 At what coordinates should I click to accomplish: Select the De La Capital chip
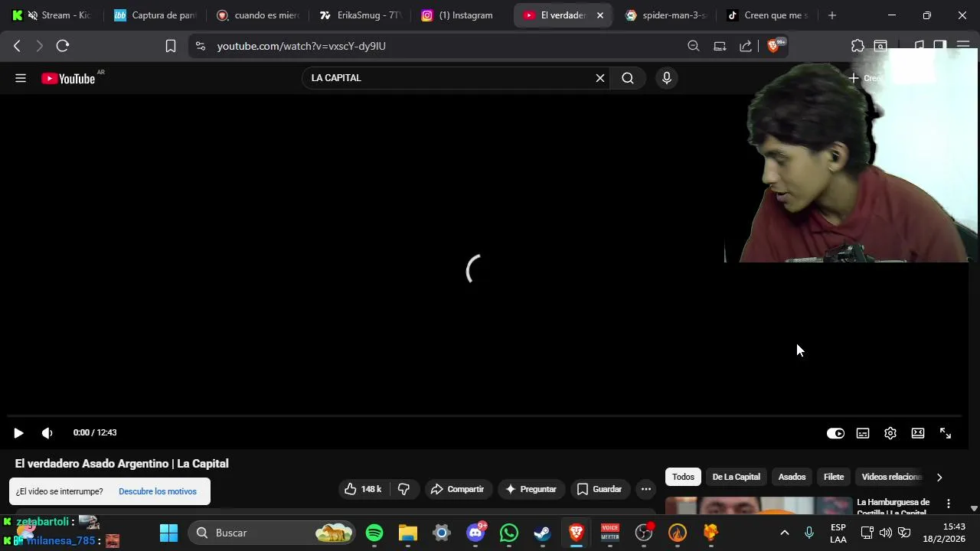(x=737, y=477)
